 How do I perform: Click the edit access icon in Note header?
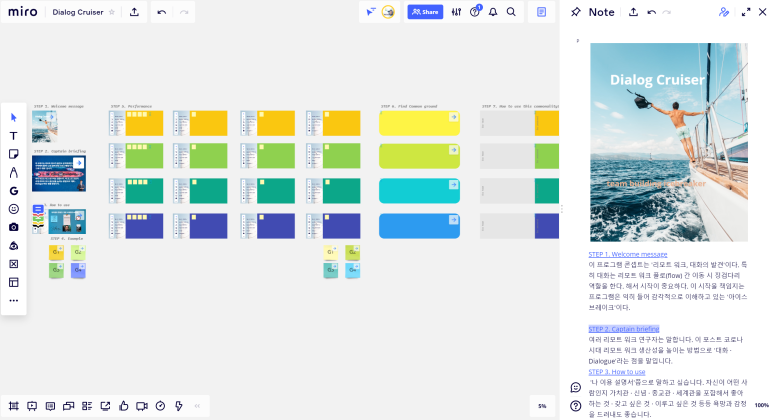[724, 12]
